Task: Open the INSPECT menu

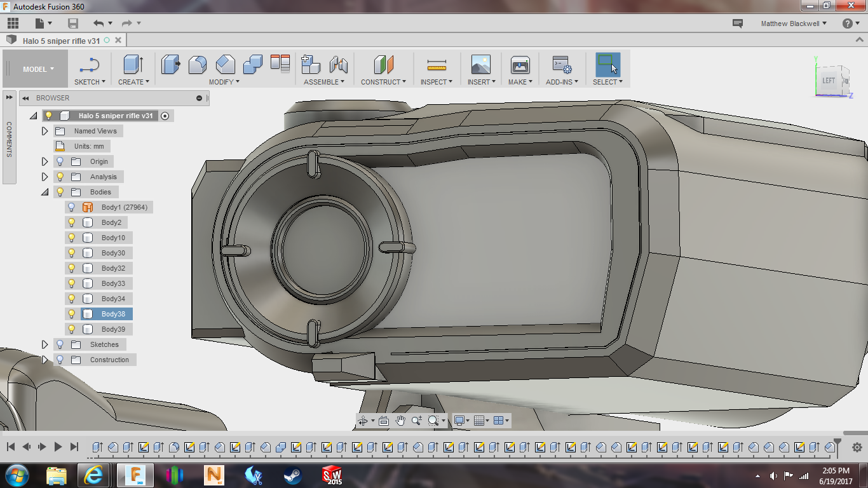Action: tap(437, 82)
